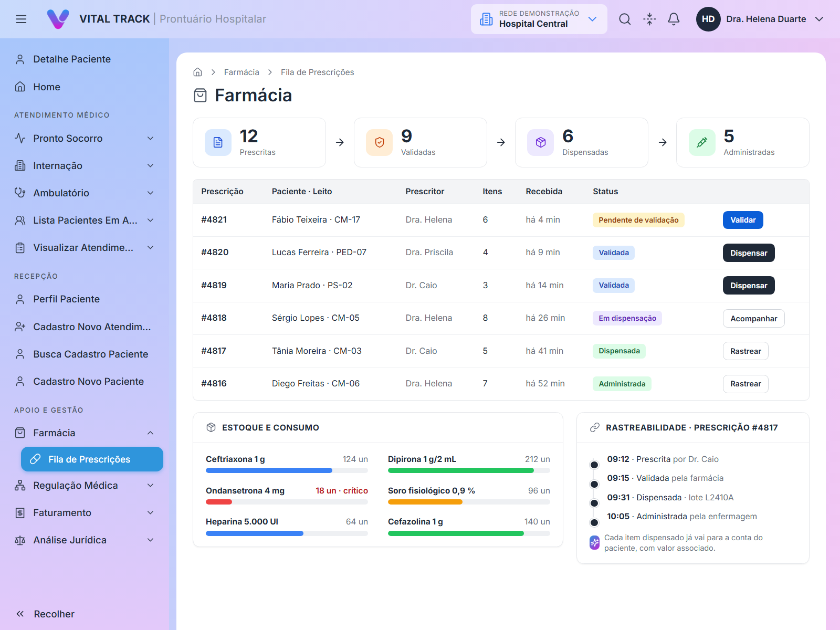
Task: Click the Validadas shield icon
Action: click(x=380, y=142)
